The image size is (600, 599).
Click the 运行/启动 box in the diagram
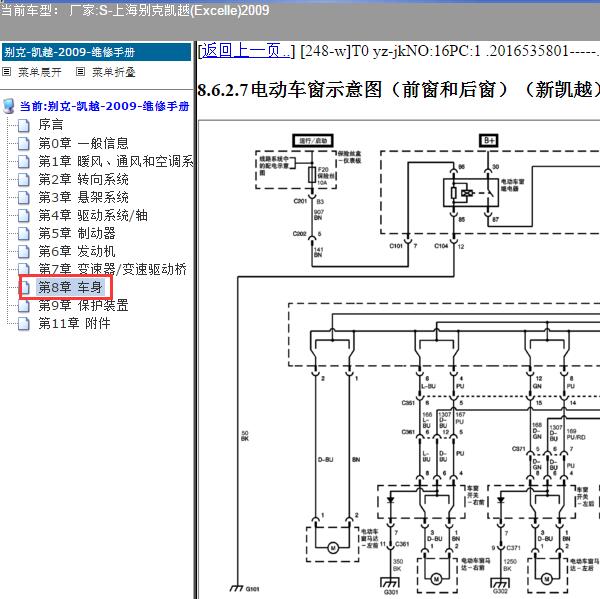tap(313, 140)
